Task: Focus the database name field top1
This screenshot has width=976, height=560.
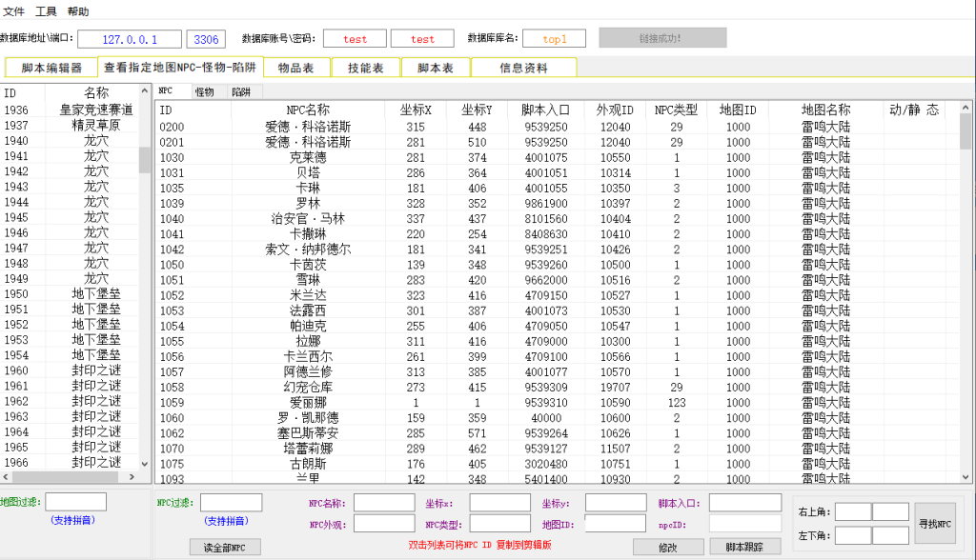Action: tap(554, 39)
